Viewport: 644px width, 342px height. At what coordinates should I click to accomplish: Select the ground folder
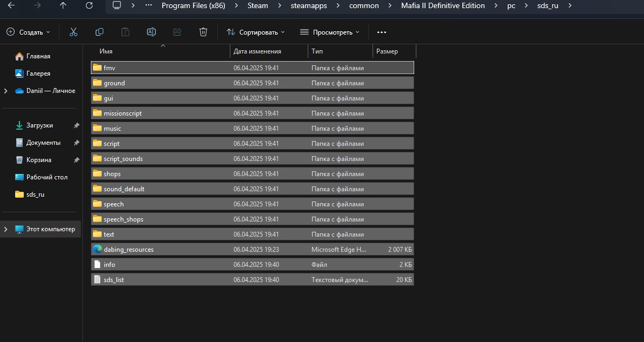pyautogui.click(x=252, y=83)
